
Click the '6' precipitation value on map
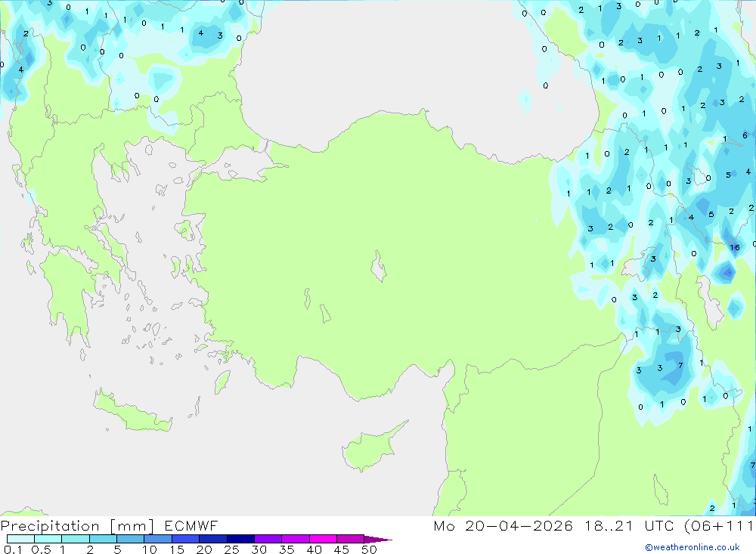click(745, 135)
